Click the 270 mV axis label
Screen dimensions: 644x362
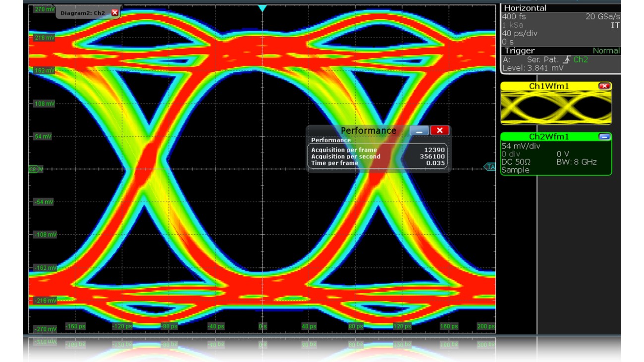(45, 9)
